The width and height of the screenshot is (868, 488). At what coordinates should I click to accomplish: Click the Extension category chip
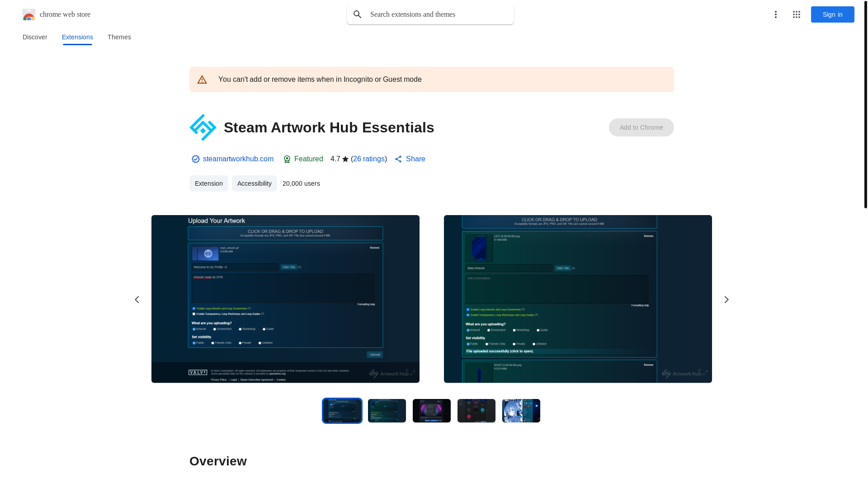pos(209,183)
